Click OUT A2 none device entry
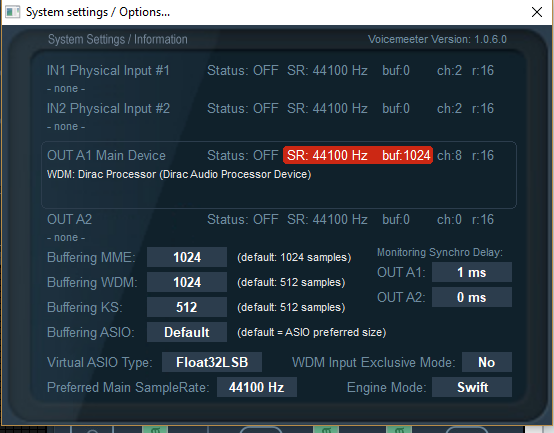 pyautogui.click(x=66, y=237)
